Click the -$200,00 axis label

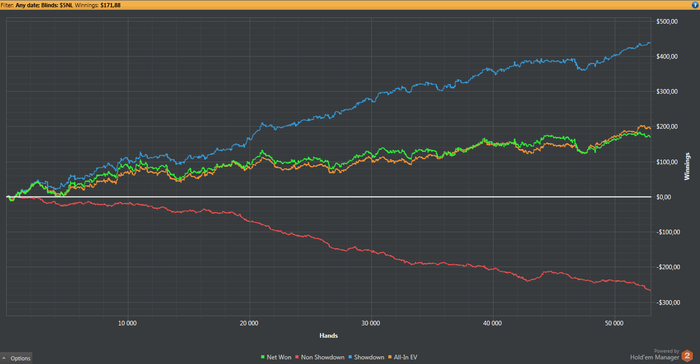pyautogui.click(x=667, y=267)
